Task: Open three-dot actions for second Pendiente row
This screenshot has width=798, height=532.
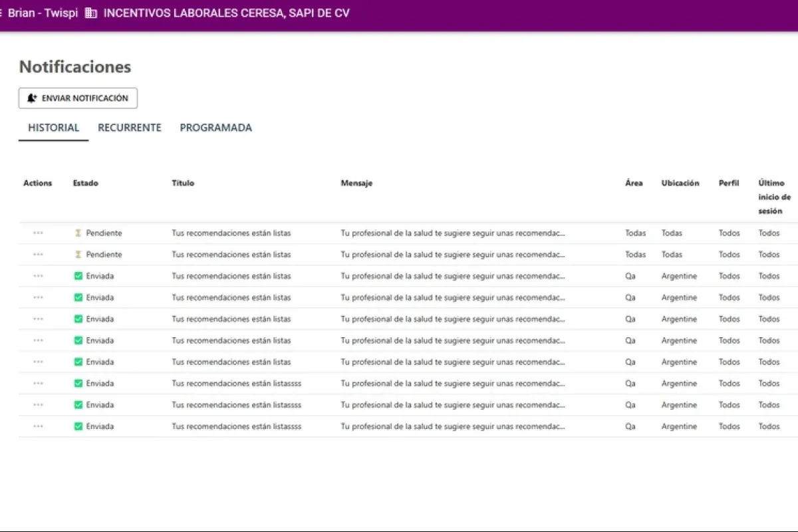Action: coord(38,255)
